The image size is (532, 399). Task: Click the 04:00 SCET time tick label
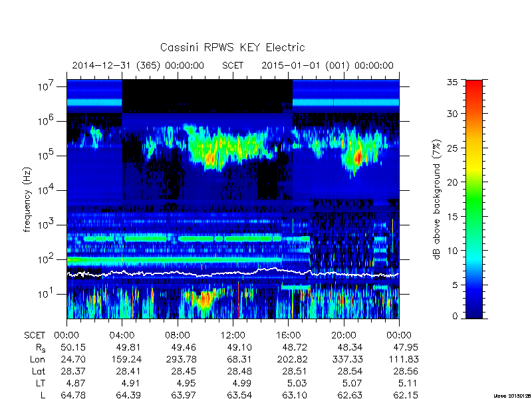(122, 335)
